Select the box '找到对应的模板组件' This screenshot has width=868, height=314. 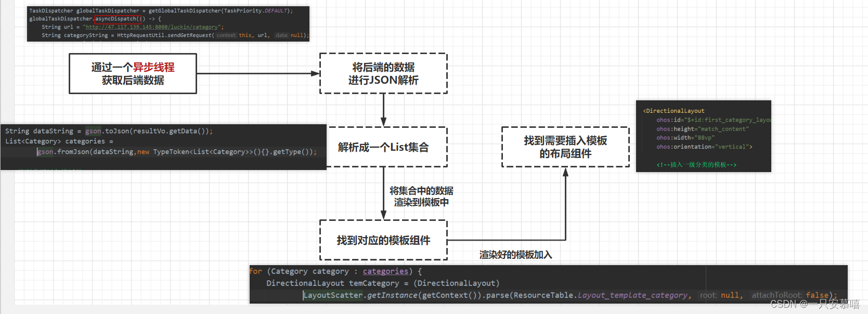pos(383,240)
